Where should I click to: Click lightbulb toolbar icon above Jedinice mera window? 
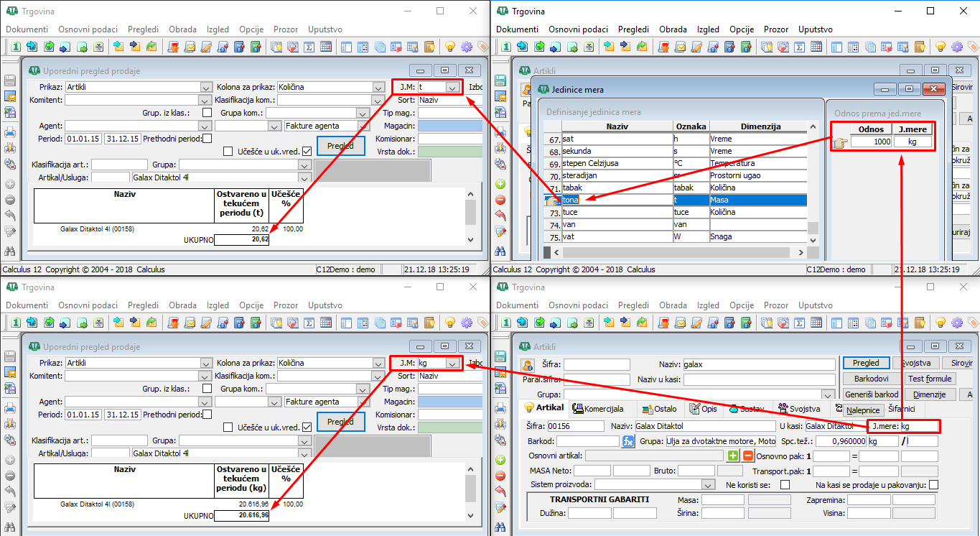click(x=941, y=47)
